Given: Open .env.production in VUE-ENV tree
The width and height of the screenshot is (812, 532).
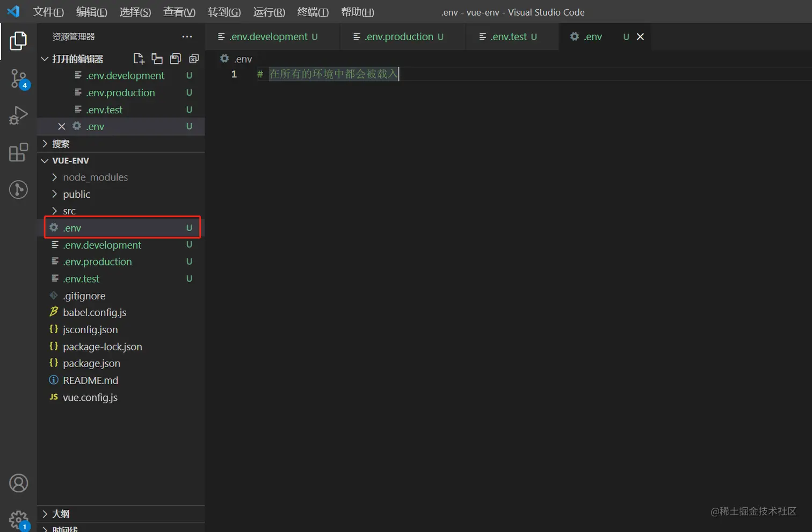Looking at the screenshot, I should tap(121, 262).
